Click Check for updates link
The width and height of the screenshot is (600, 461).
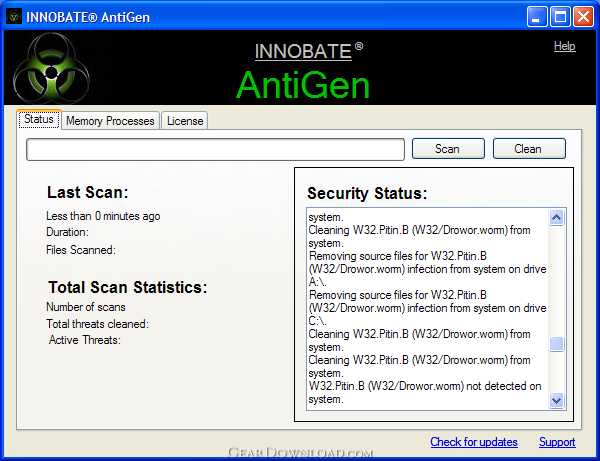pyautogui.click(x=474, y=442)
